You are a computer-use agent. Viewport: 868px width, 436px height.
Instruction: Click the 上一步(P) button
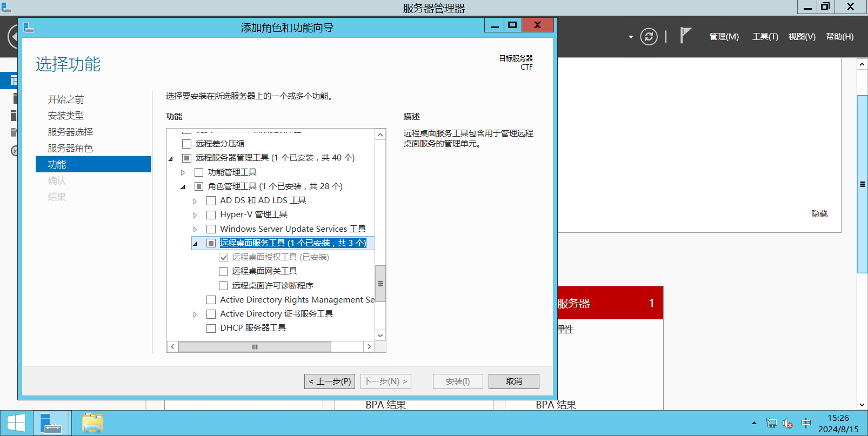point(330,381)
